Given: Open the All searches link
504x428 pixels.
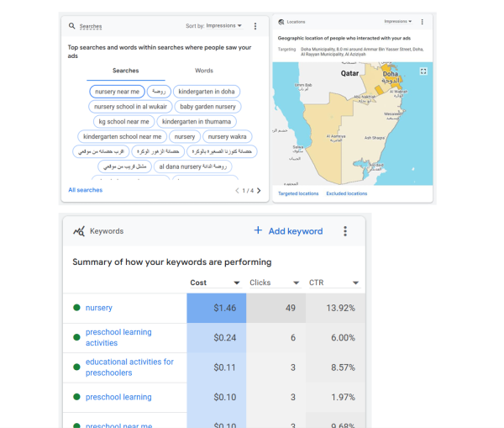Looking at the screenshot, I should (x=85, y=190).
